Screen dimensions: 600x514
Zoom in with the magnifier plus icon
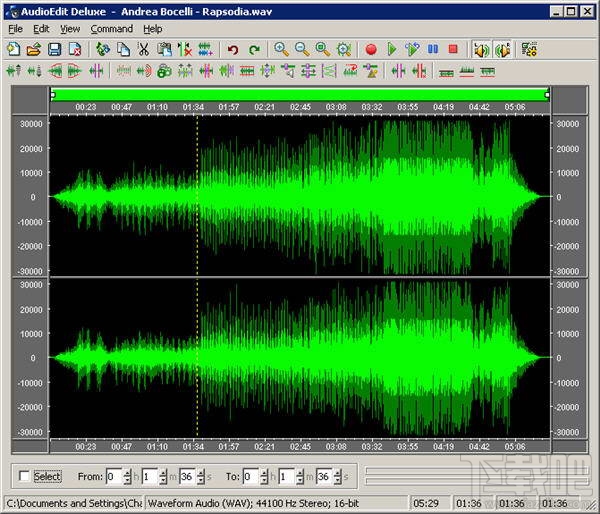[x=281, y=49]
